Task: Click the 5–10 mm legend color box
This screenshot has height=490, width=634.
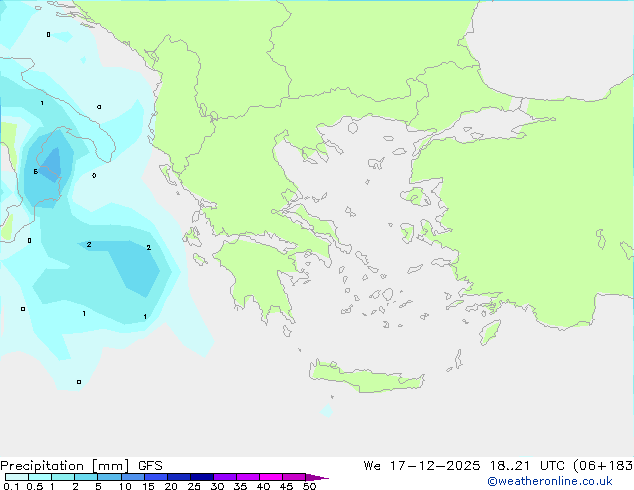Action: coord(109,477)
